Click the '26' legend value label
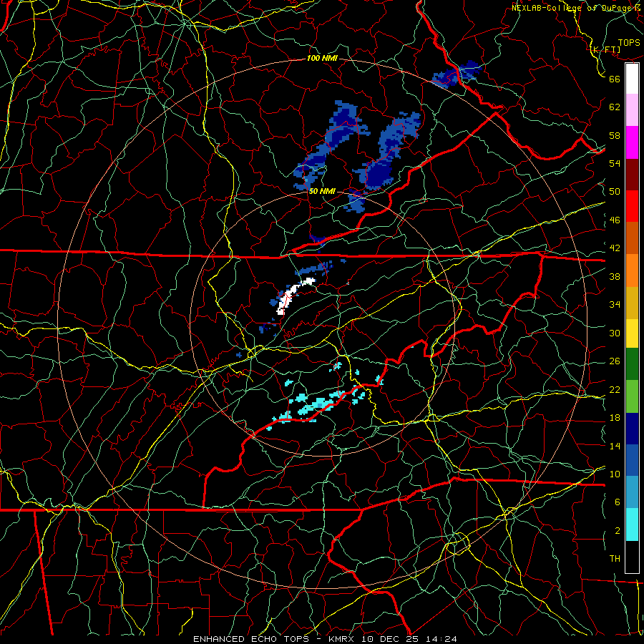Viewport: 644px width, 644px height. tap(615, 361)
